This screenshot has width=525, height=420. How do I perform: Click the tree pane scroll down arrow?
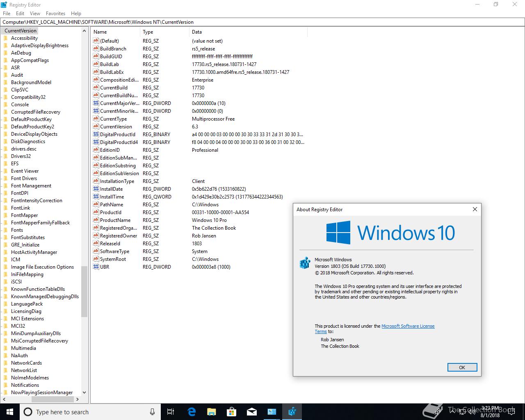[x=84, y=392]
